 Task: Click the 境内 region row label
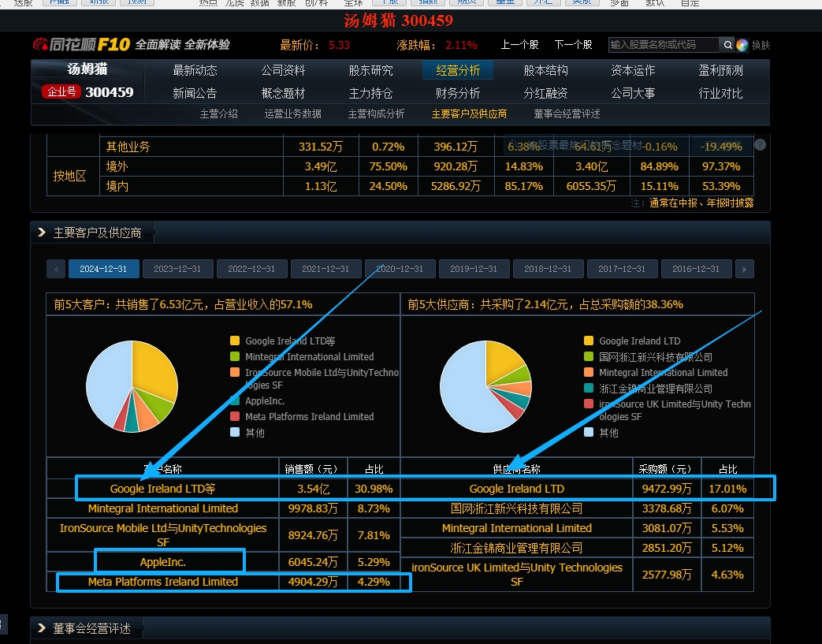click(117, 186)
